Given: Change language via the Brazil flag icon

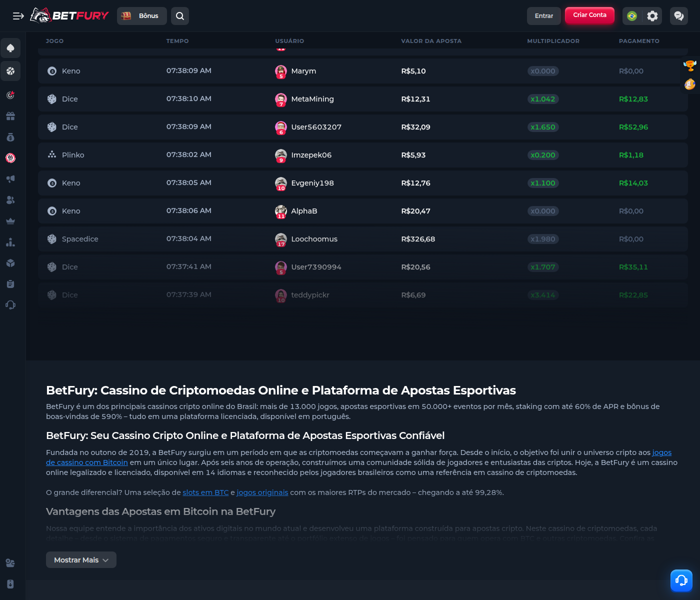Looking at the screenshot, I should 632,16.
